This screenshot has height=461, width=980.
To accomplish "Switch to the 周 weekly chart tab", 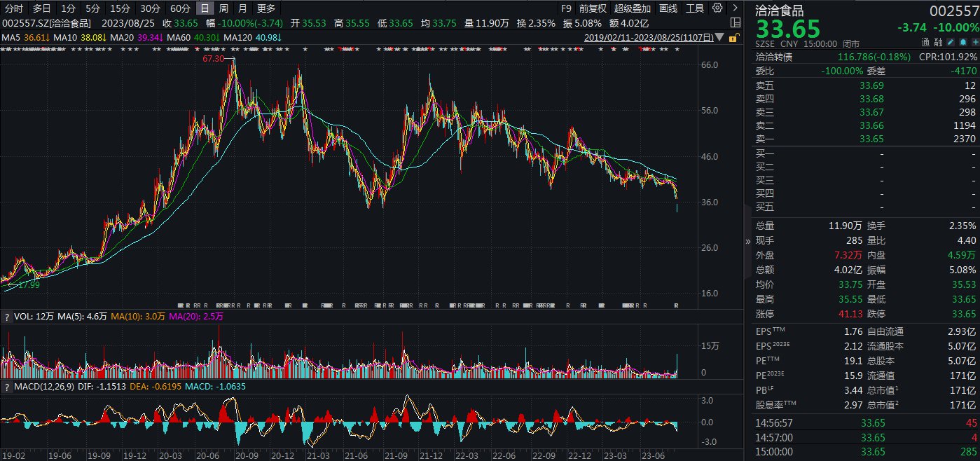I will coord(223,8).
